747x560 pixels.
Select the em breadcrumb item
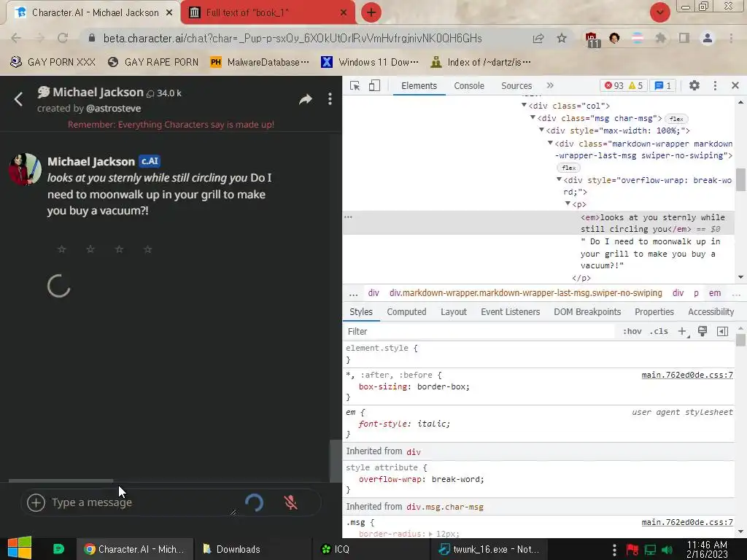(715, 293)
